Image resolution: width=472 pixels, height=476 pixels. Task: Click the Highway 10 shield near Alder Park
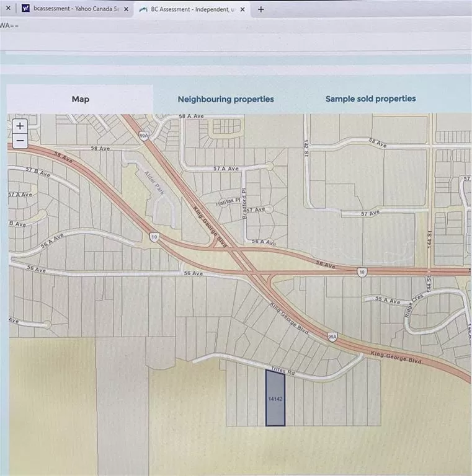pos(153,237)
